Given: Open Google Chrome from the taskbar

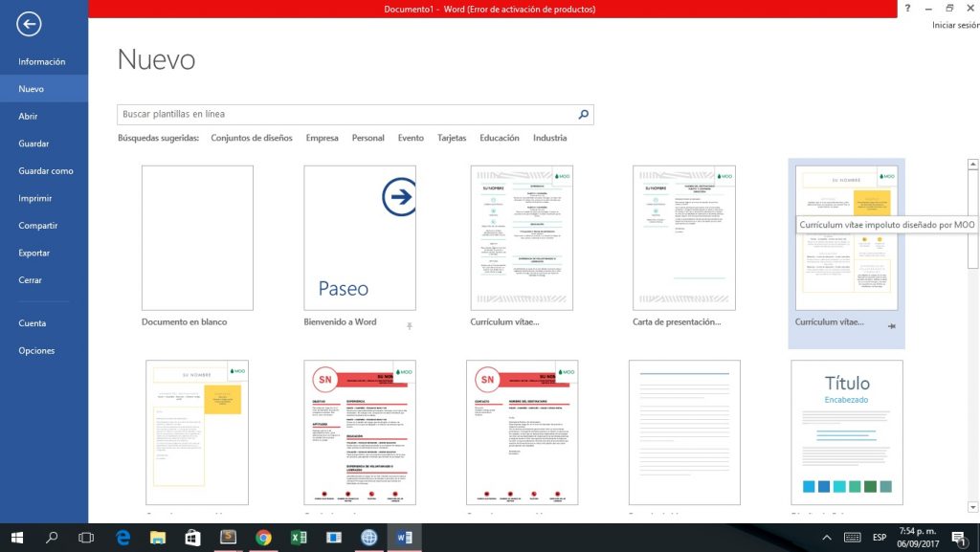Looking at the screenshot, I should pyautogui.click(x=263, y=538).
